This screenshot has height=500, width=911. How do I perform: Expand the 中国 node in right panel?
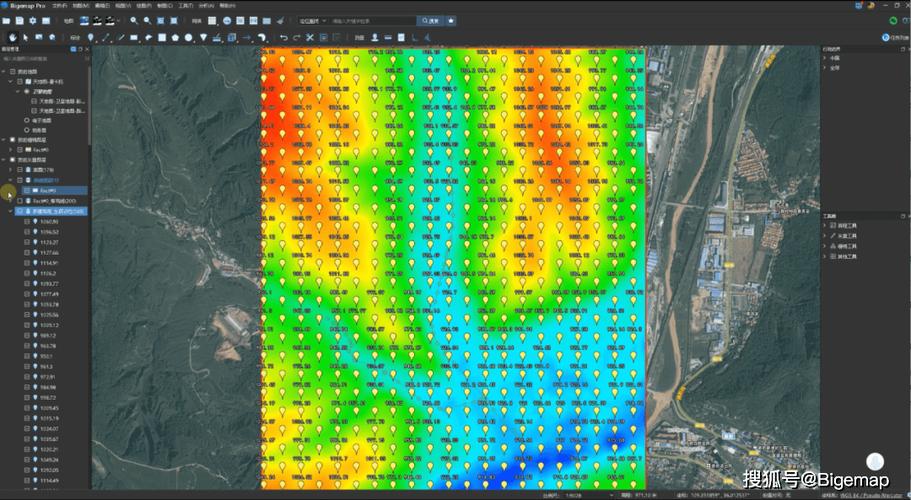[825, 57]
